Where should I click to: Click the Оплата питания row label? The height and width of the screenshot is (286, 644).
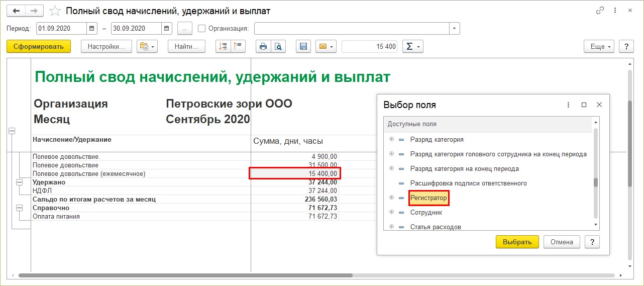point(56,216)
